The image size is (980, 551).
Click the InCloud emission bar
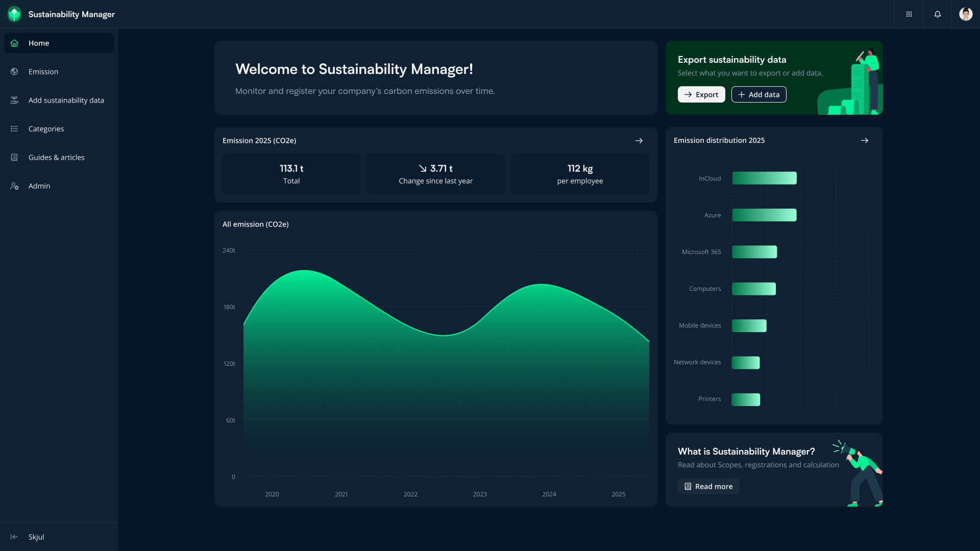click(x=764, y=178)
